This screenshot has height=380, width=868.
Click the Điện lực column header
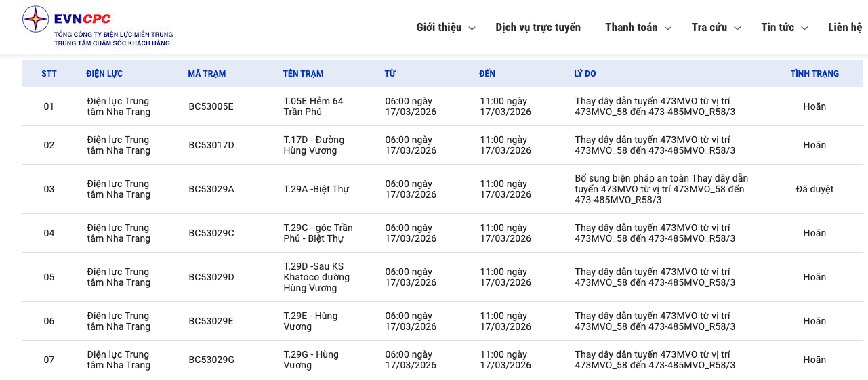[104, 74]
